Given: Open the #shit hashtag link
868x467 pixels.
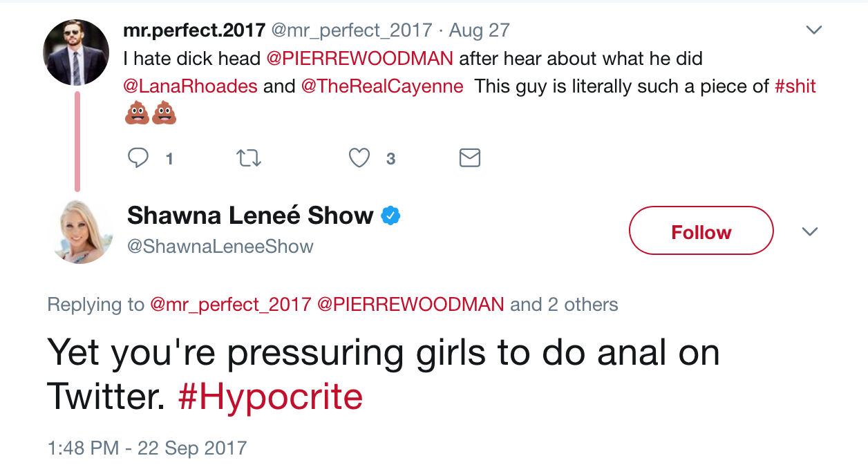Looking at the screenshot, I should [795, 86].
